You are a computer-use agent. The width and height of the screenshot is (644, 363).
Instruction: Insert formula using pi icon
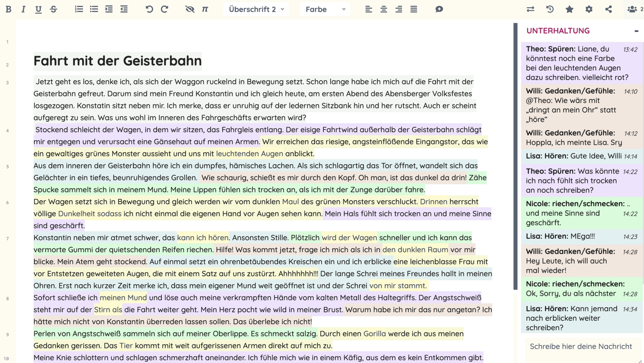click(x=205, y=9)
